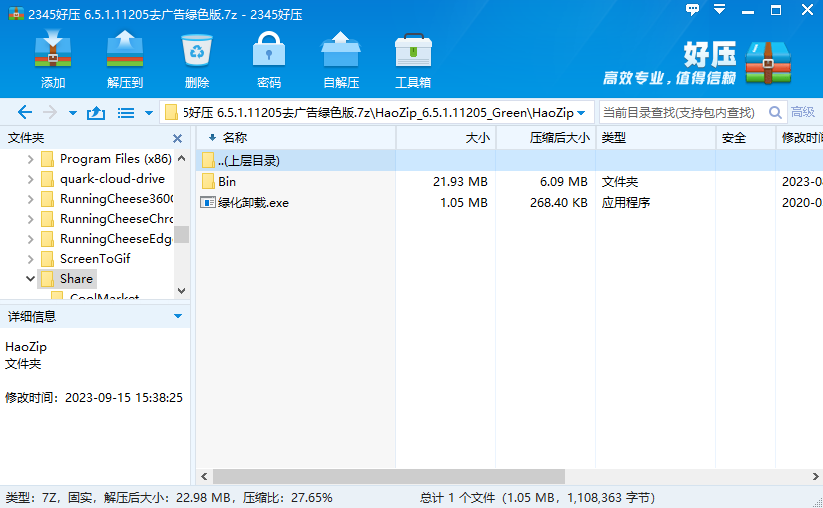Click the folder tree scroll-up arrow

[x=182, y=158]
